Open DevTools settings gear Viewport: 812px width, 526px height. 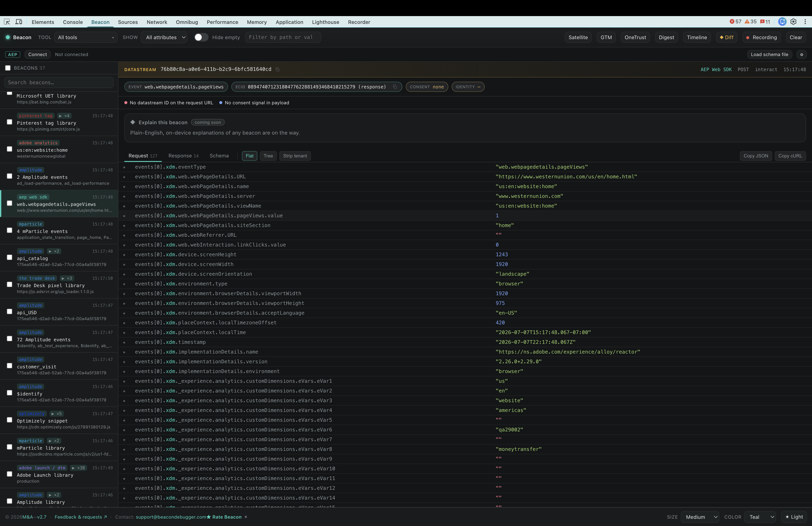[794, 22]
